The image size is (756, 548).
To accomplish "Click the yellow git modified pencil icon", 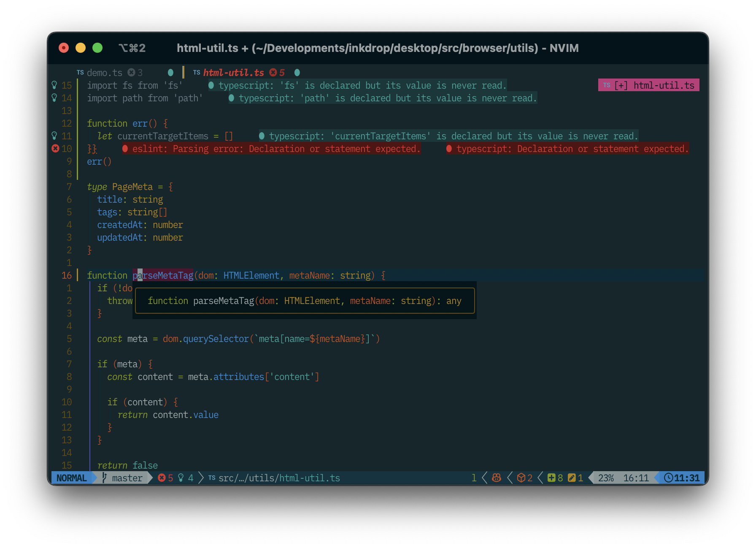I will [x=572, y=478].
